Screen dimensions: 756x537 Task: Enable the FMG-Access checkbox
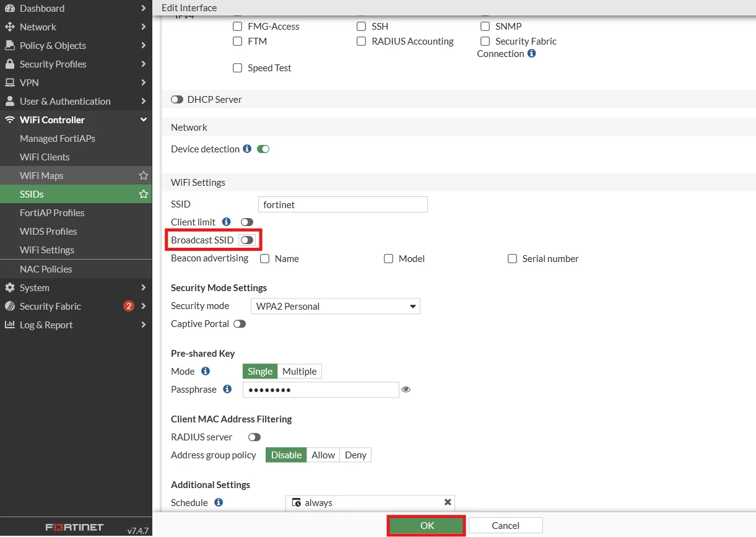pyautogui.click(x=237, y=27)
